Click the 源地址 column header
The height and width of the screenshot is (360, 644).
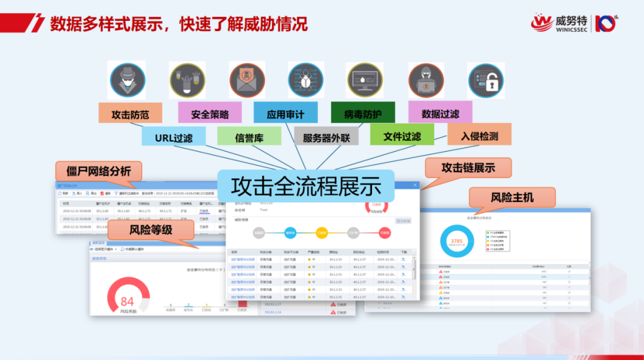(333, 252)
